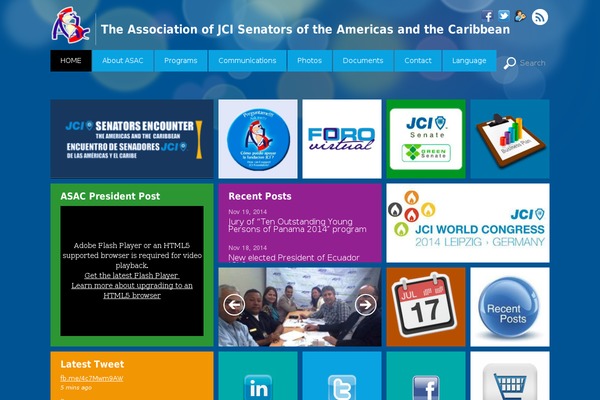The image size is (600, 400).
Task: Open the Facebook icon in header
Action: (487, 16)
